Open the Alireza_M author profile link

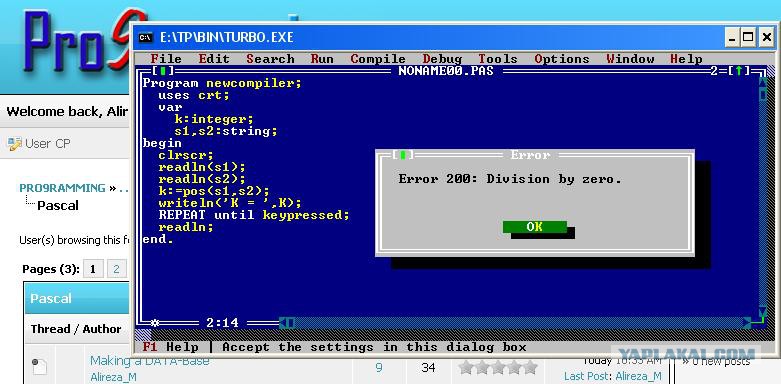point(113,377)
